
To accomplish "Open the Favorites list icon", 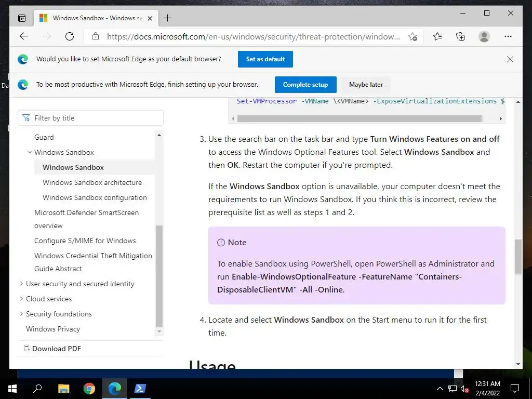I will [x=437, y=37].
